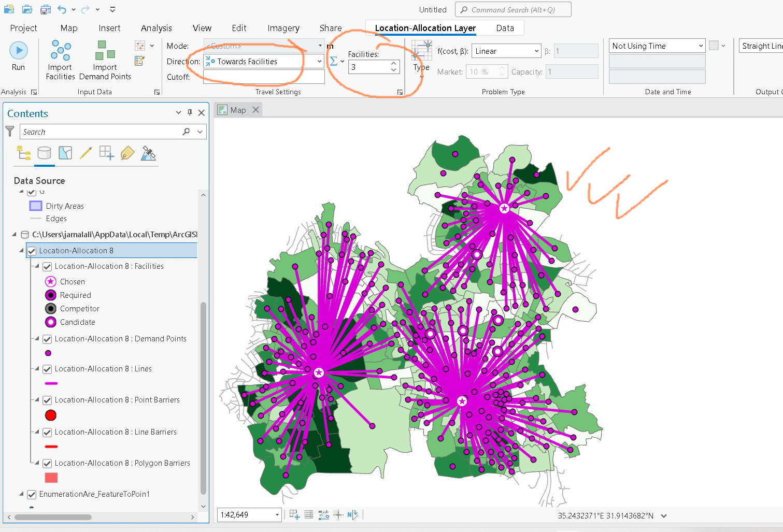The image size is (783, 532).
Task: Toggle visibility of Location-Allocation 8 : Point Barriers
Action: coord(47,400)
